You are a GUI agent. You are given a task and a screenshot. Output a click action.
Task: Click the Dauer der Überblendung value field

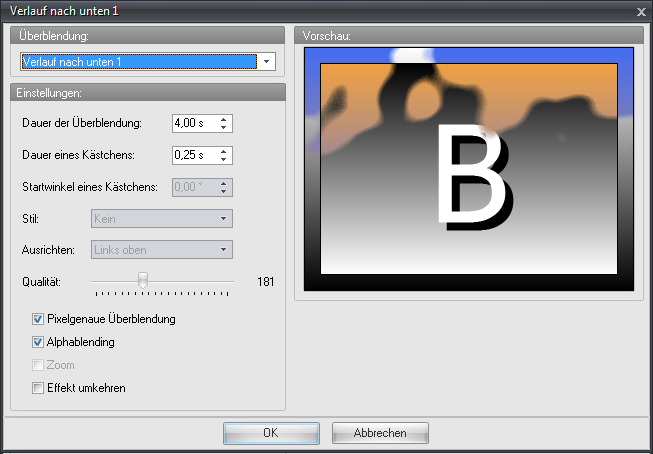[x=194, y=124]
